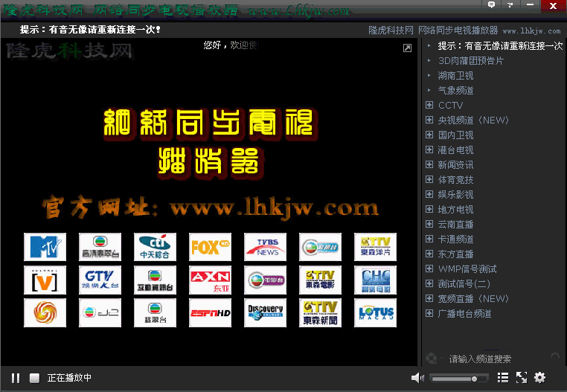The height and width of the screenshot is (392, 567).
Task: Mute the volume speaker icon
Action: 417,378
